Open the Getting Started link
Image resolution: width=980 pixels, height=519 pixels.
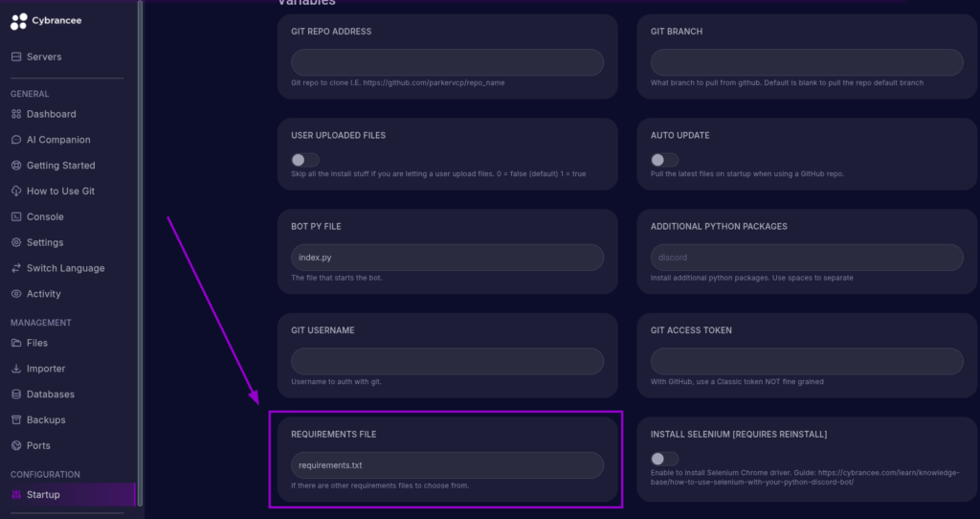[60, 166]
